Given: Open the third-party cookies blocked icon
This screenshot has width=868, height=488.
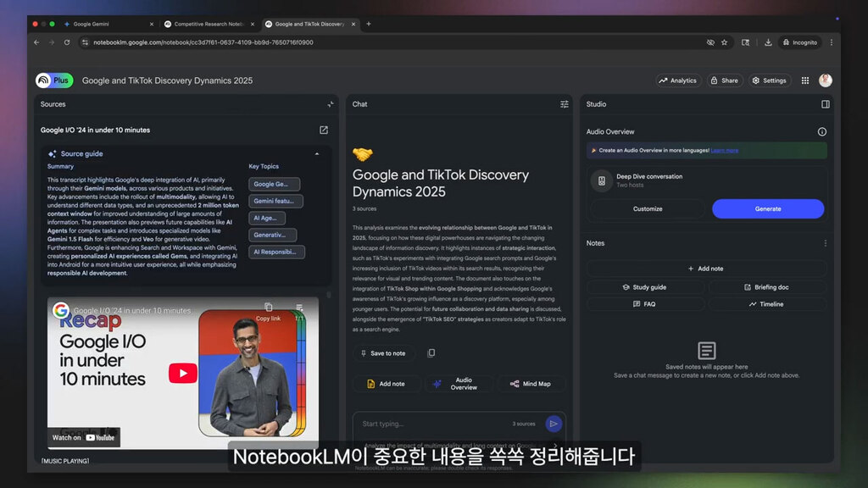Looking at the screenshot, I should [710, 42].
